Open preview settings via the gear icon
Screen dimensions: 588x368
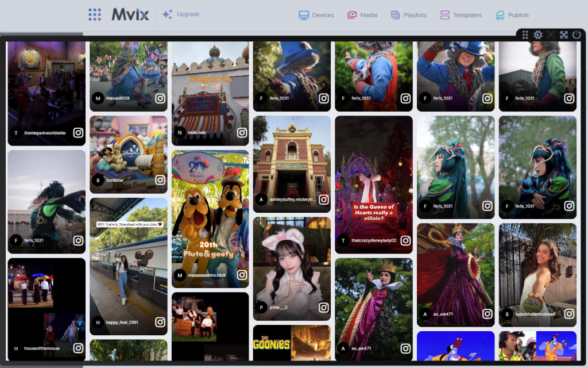[x=538, y=35]
